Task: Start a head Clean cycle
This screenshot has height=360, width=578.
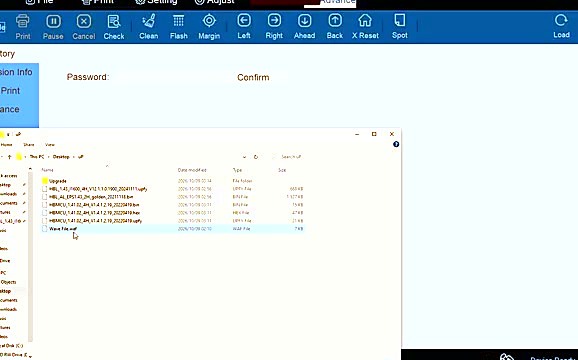Action: pos(149,27)
